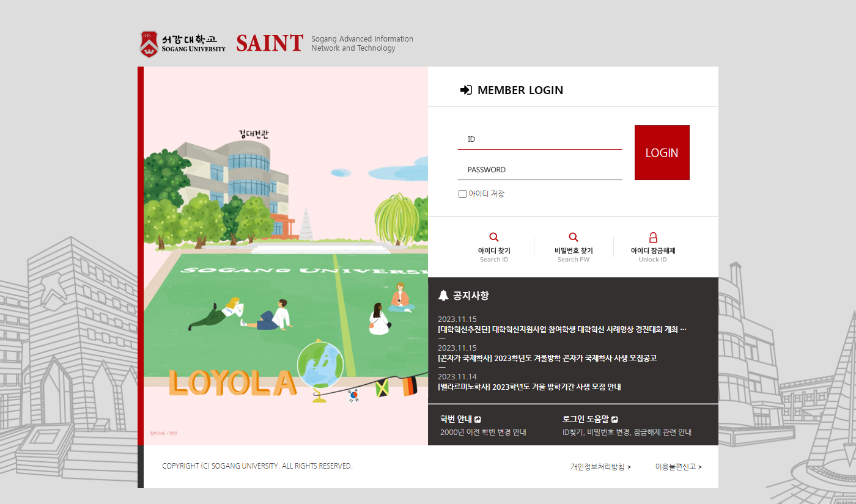856x504 pixels.
Task: Click the '2000년 이전 학번 변경 안내' text
Action: point(483,433)
